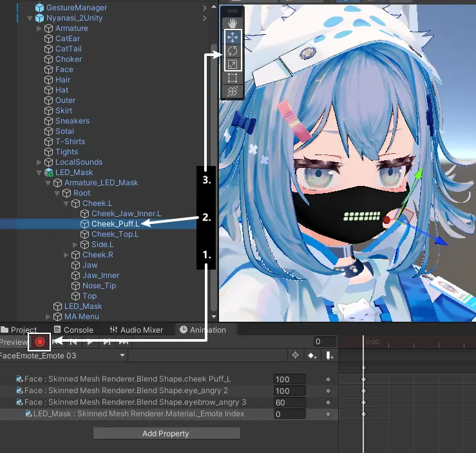Expand the Cheek.R node
This screenshot has height=453, width=476.
pyautogui.click(x=66, y=255)
